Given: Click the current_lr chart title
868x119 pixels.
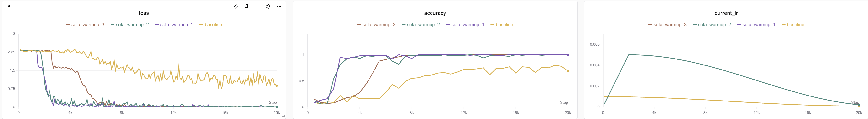Looking at the screenshot, I should (x=726, y=13).
